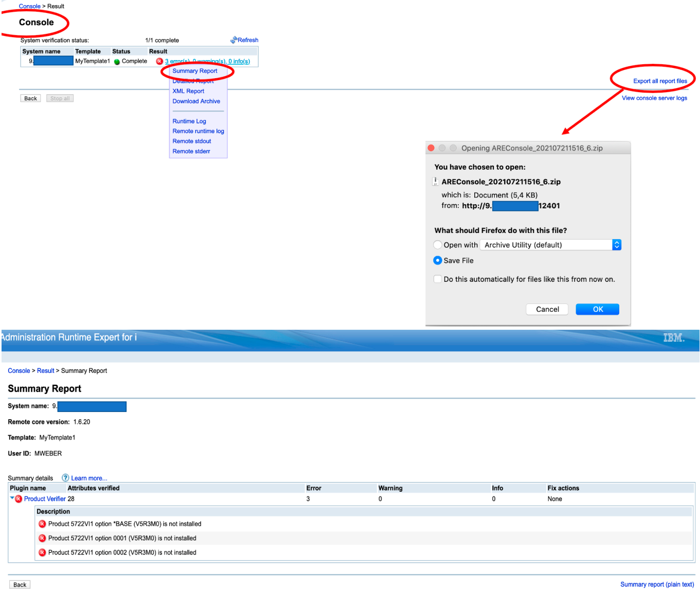Viewport: 700px width, 589px height.
Task: Click the red error icon in Result column
Action: [159, 61]
